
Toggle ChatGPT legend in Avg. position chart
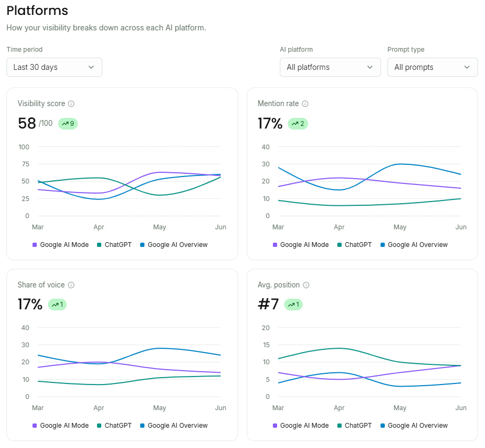pos(354,426)
